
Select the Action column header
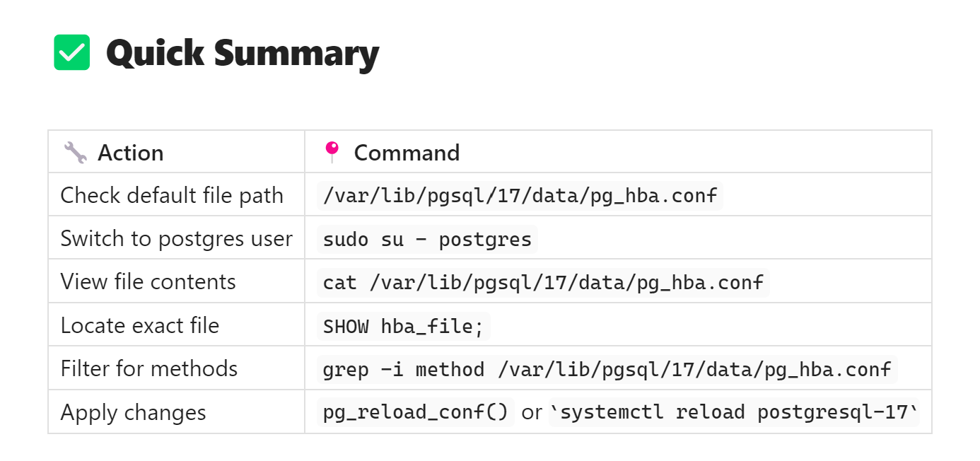coord(131,153)
